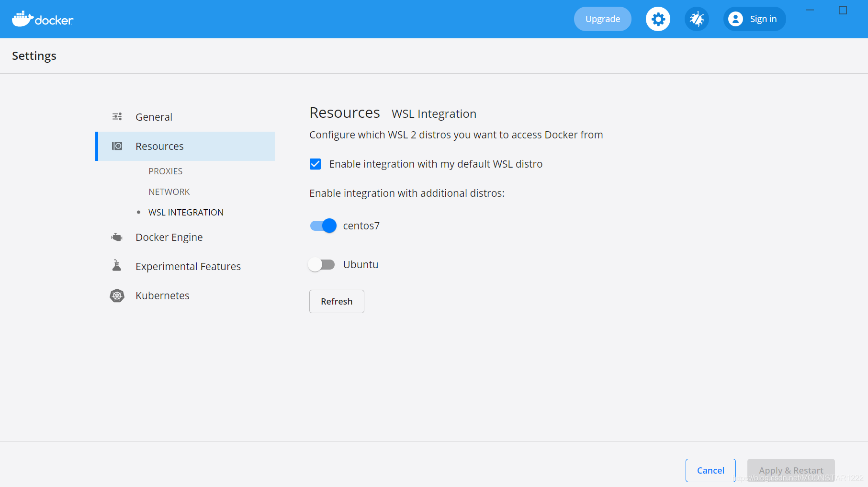The height and width of the screenshot is (487, 868).
Task: Minimize the Docker Desktop window
Action: 810,10
